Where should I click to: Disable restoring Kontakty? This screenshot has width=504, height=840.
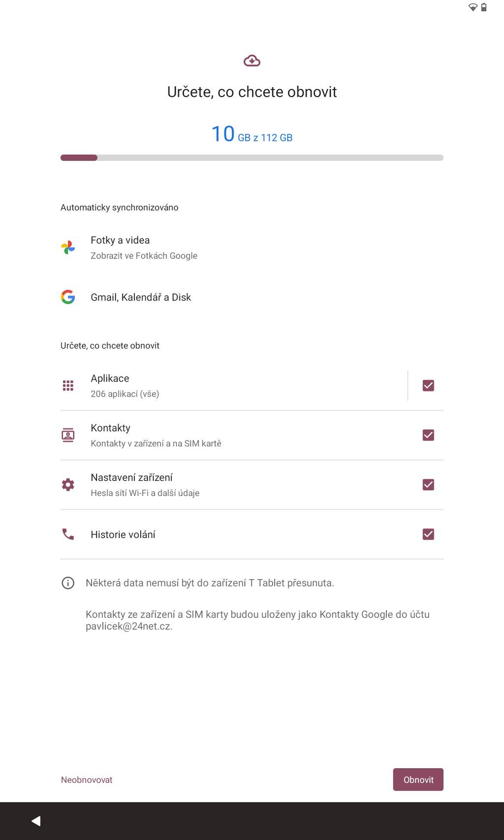pos(428,435)
